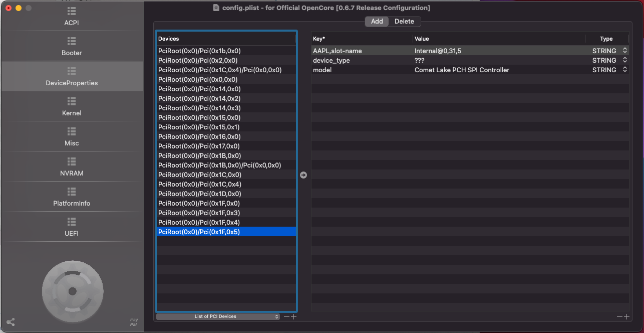
Task: Click the PayPal donate icon
Action: pos(134,322)
